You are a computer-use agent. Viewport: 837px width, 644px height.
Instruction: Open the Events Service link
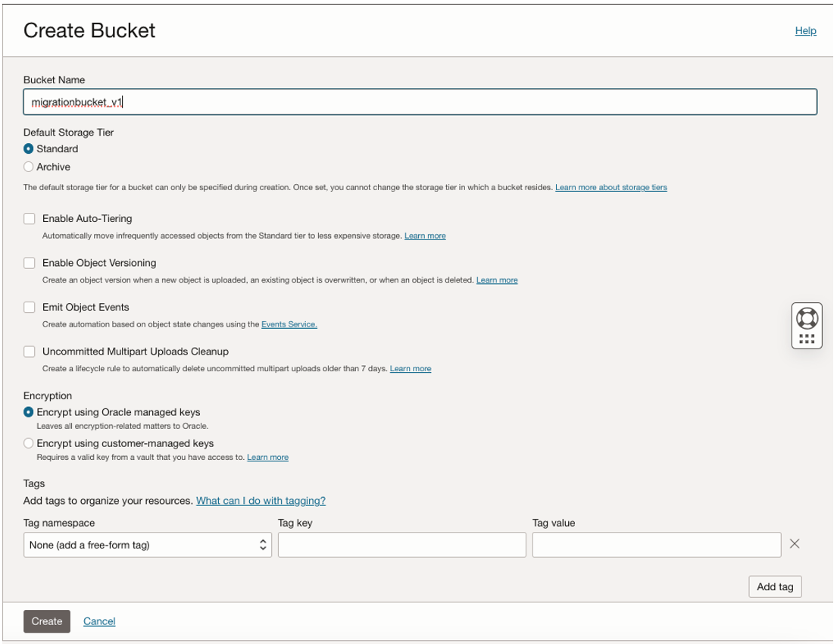(x=289, y=324)
